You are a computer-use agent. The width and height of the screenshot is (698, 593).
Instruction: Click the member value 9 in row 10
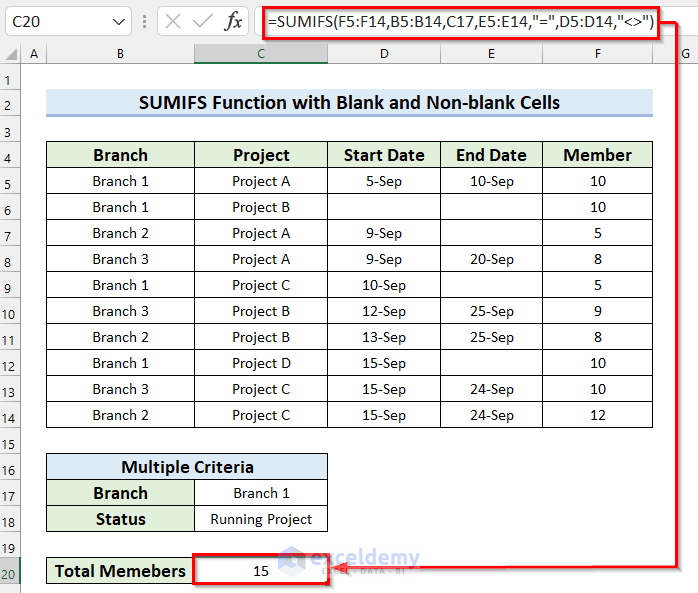point(597,311)
